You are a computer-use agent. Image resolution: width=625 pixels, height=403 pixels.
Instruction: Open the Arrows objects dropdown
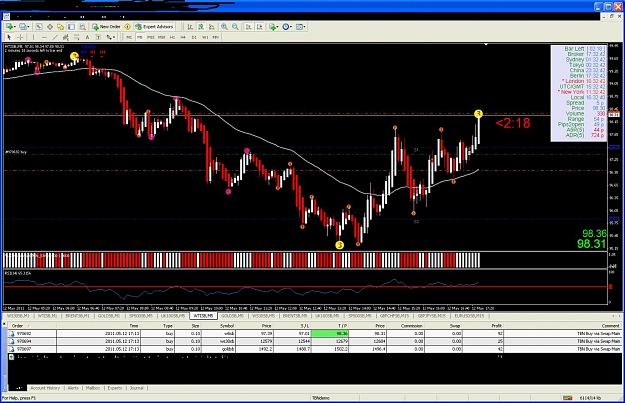pyautogui.click(x=110, y=37)
